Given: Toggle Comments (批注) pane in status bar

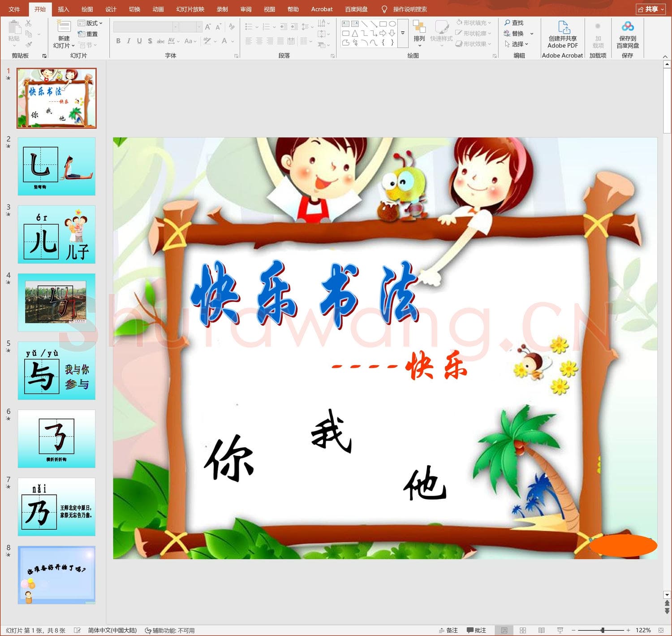Looking at the screenshot, I should (476, 630).
